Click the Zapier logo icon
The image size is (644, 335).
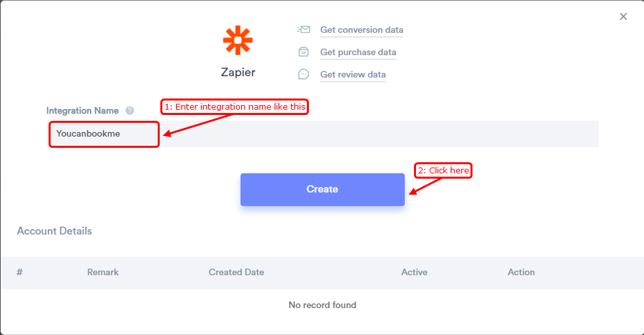click(238, 40)
